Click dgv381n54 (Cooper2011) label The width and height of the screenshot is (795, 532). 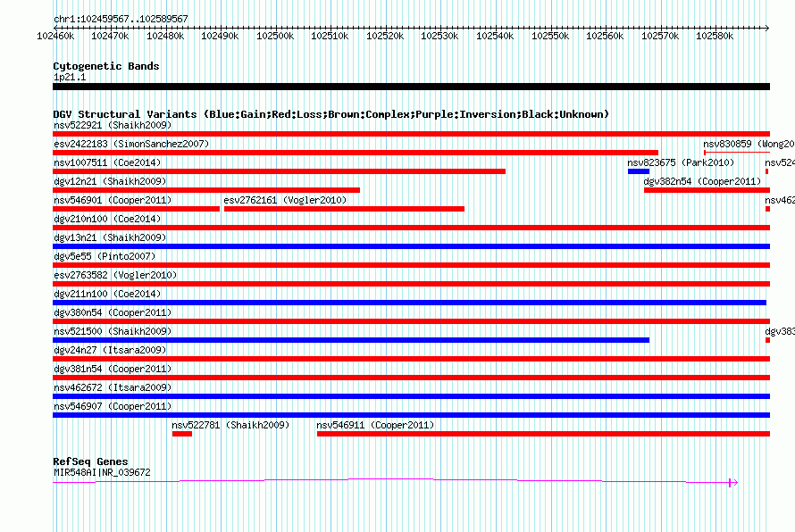113,369
